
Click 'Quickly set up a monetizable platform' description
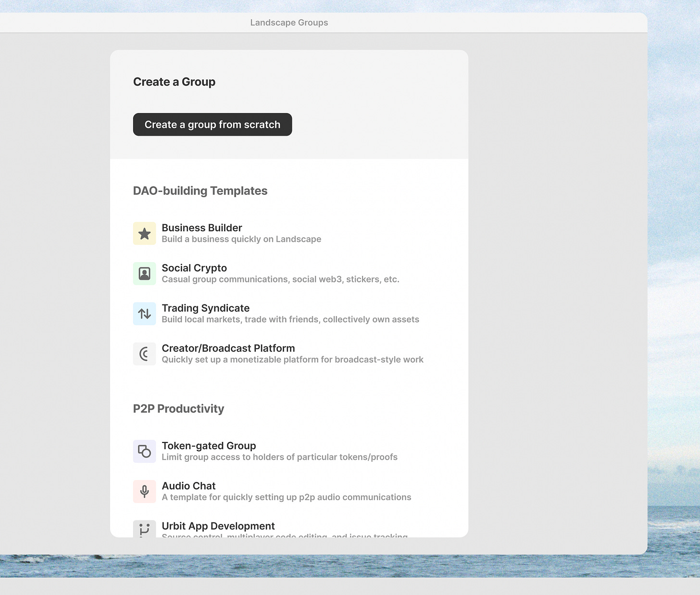pyautogui.click(x=292, y=360)
